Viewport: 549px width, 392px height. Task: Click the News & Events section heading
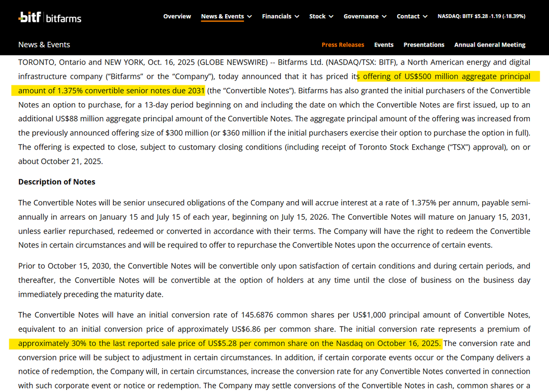tap(44, 45)
